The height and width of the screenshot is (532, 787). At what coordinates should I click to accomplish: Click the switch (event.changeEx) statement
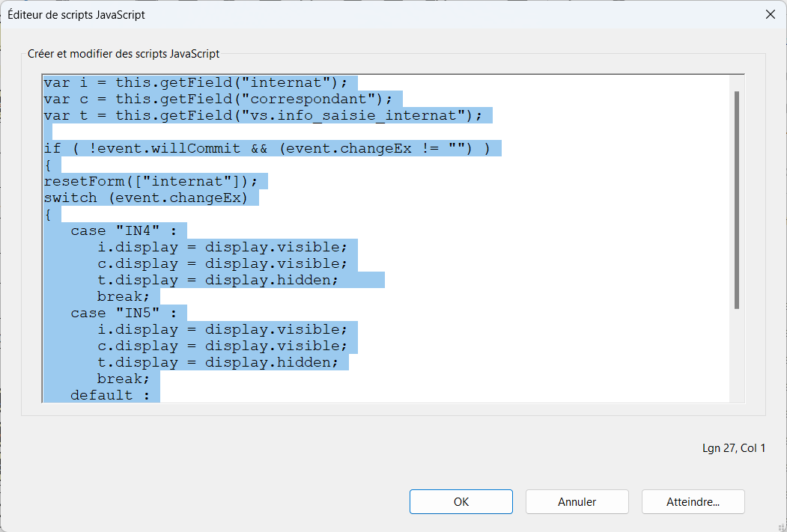click(150, 198)
